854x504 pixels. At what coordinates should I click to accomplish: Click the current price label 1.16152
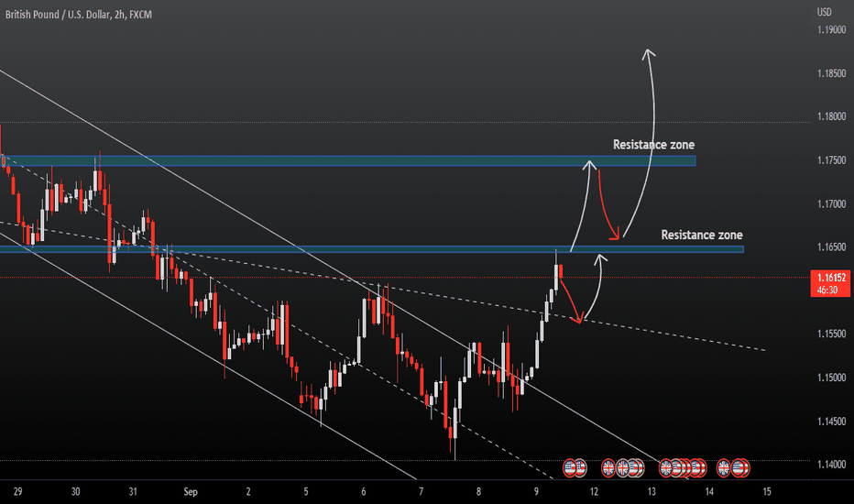click(x=830, y=278)
